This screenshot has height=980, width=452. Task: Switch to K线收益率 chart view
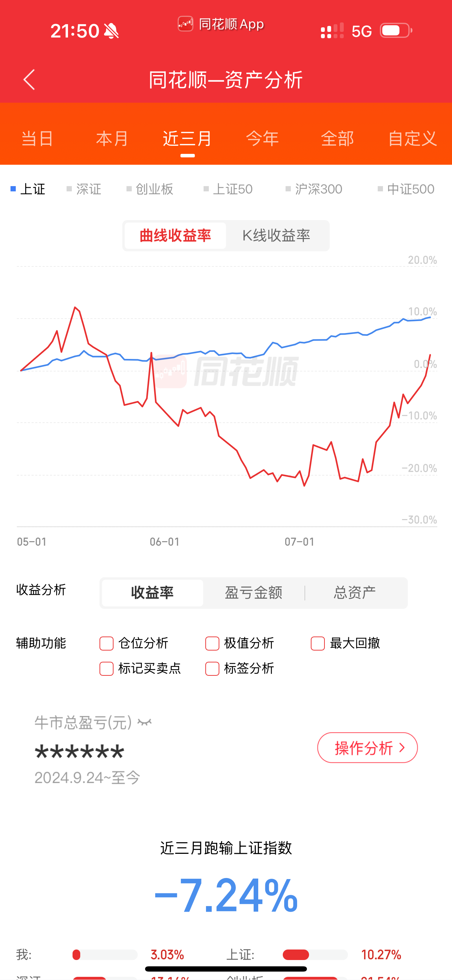[276, 236]
